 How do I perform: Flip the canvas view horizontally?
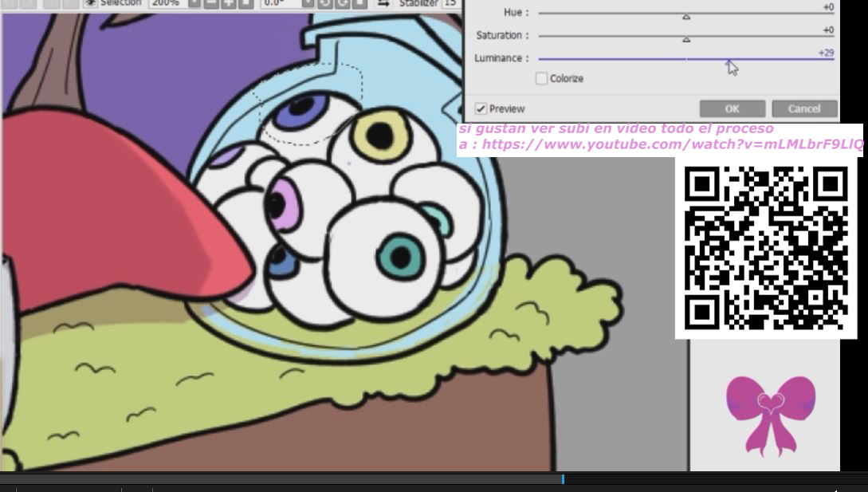pos(383,3)
